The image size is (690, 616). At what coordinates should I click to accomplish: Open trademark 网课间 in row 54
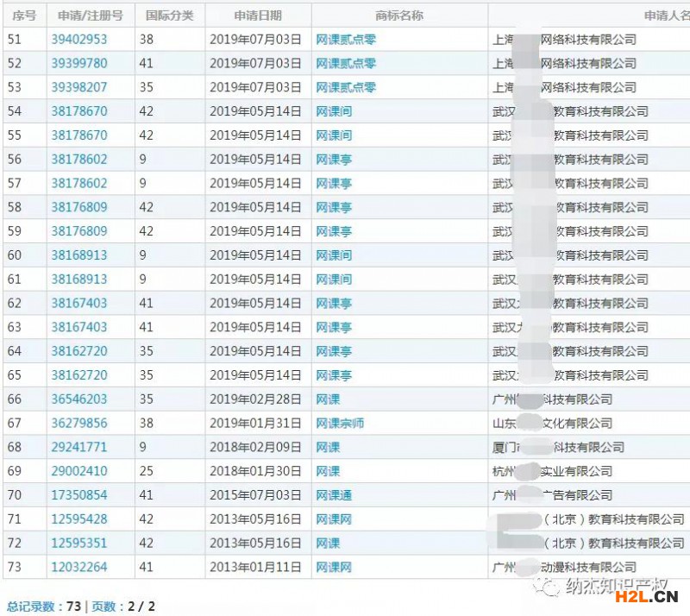tap(334, 111)
